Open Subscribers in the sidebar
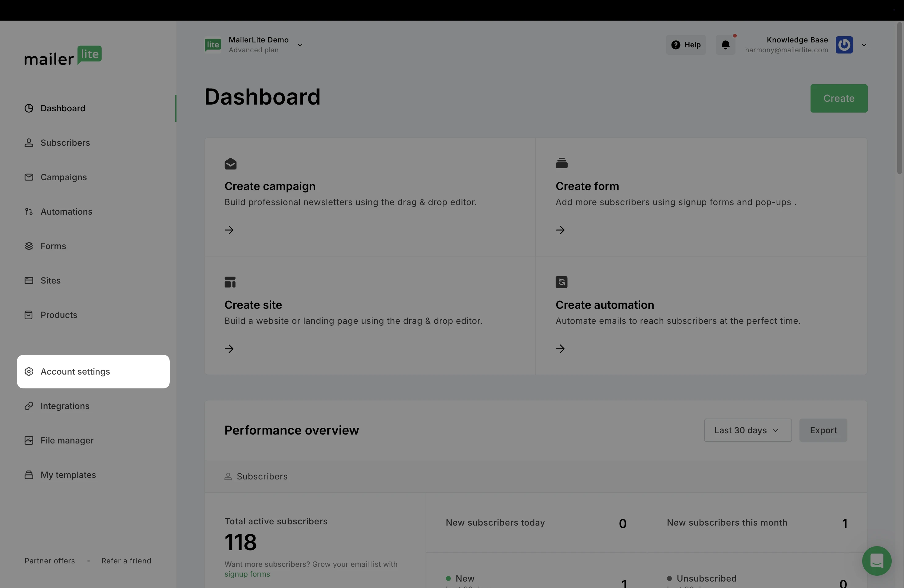Screen dimensions: 904x588 (x=65, y=143)
